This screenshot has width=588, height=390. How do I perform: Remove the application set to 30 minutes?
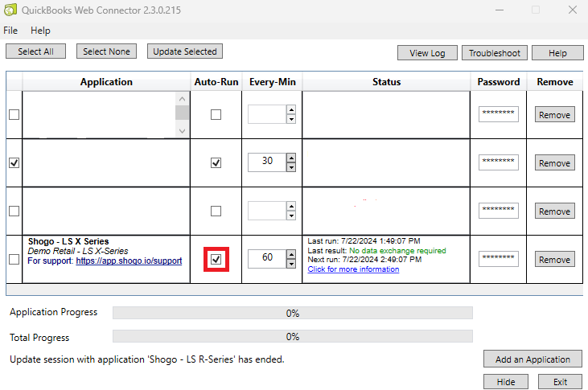point(555,163)
